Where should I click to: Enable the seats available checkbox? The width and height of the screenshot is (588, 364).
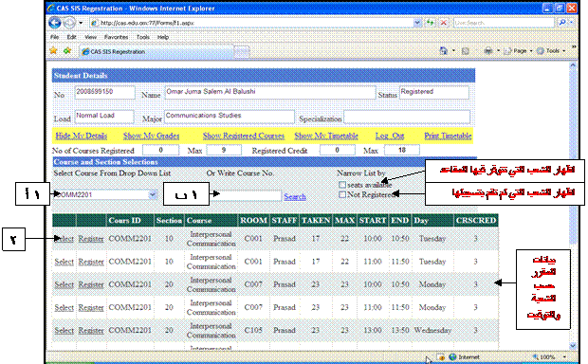click(342, 185)
